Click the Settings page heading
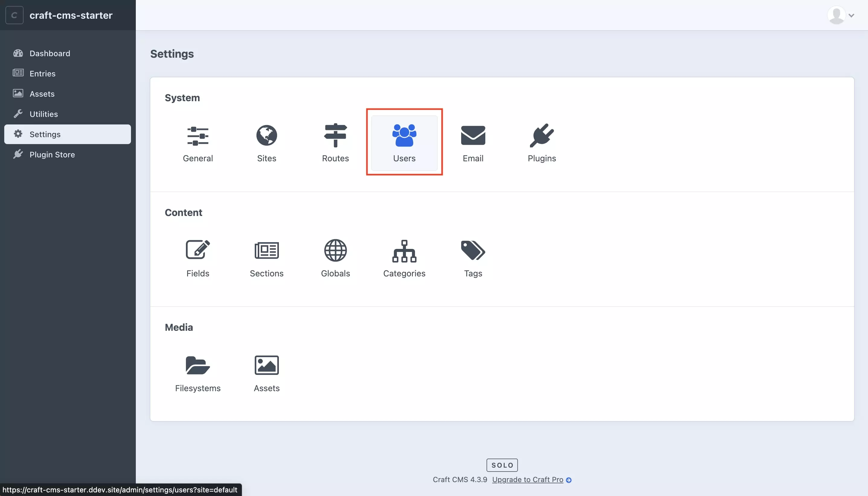The height and width of the screenshot is (496, 868). click(172, 54)
